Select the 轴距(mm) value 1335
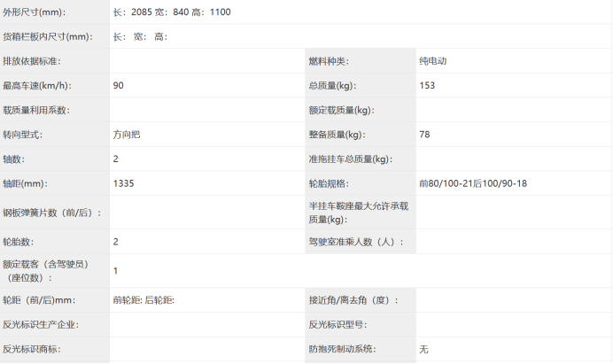This screenshot has height=364, width=613. point(123,183)
